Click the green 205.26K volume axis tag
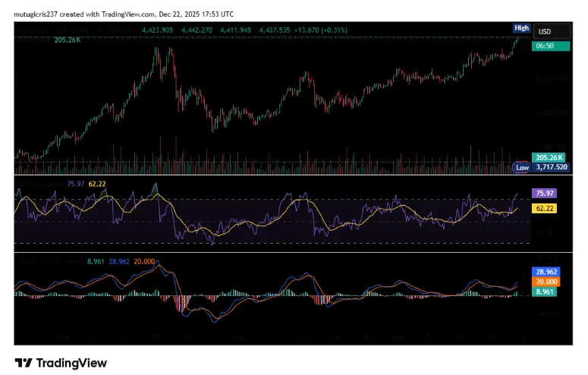588x375 pixels. pos(547,156)
